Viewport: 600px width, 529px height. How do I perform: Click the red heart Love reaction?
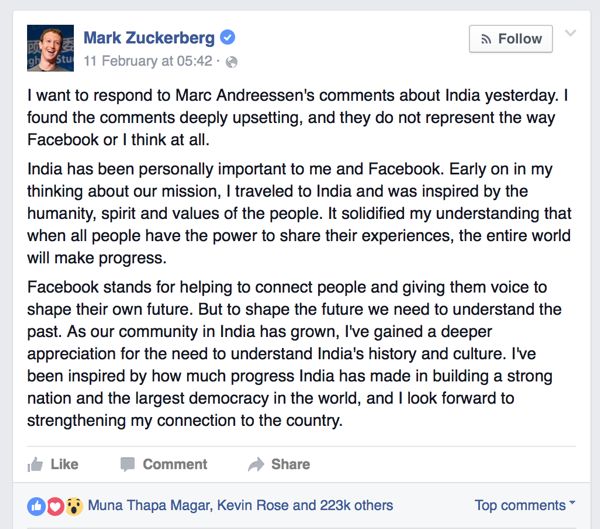56,505
